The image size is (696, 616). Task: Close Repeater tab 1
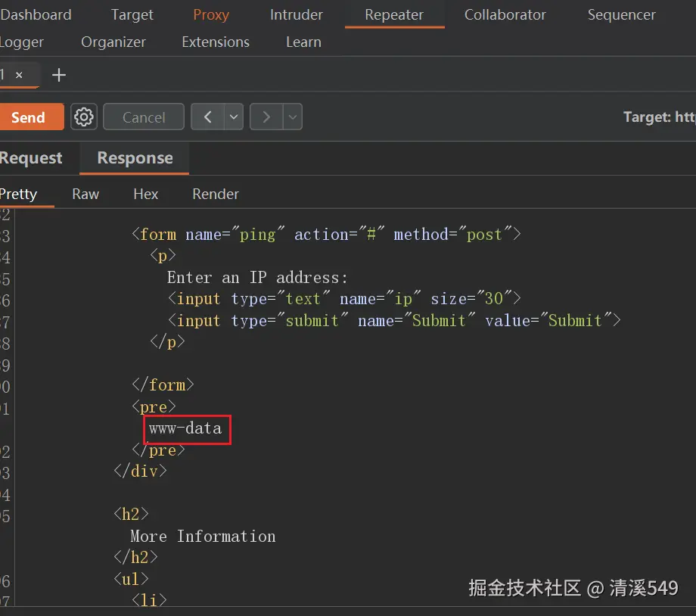point(19,75)
